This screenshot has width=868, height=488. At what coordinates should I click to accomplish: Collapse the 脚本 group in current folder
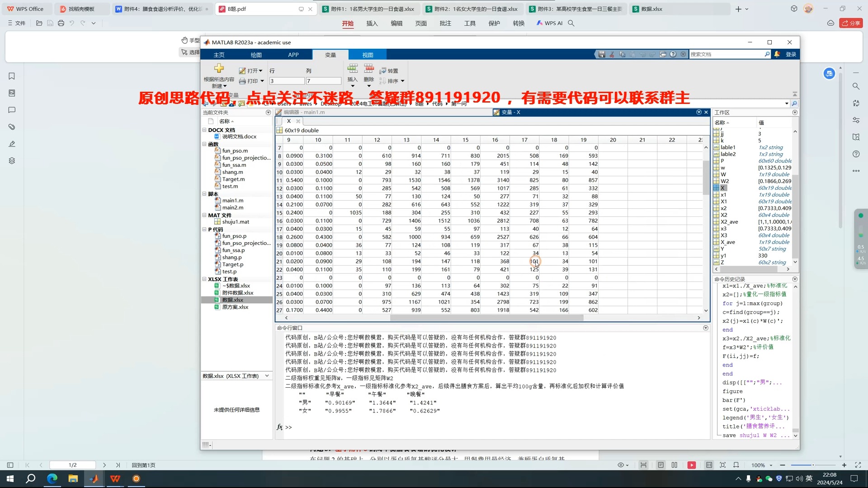(204, 194)
